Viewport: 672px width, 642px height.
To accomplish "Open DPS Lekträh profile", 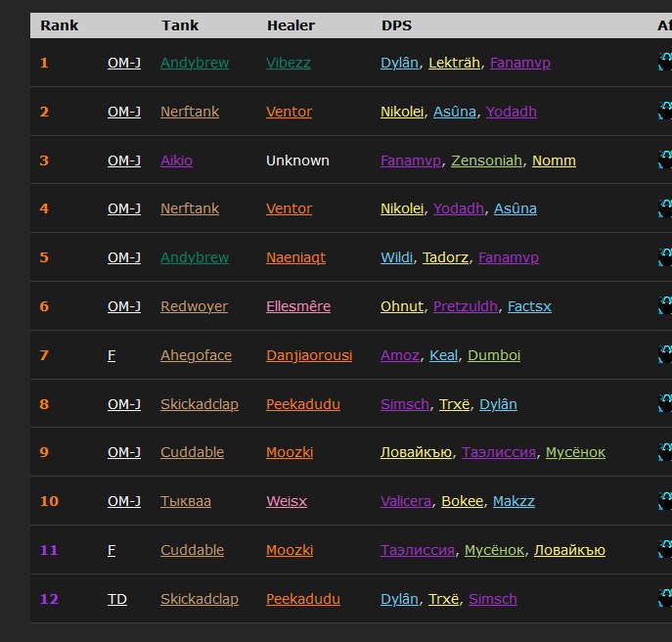I will [454, 63].
